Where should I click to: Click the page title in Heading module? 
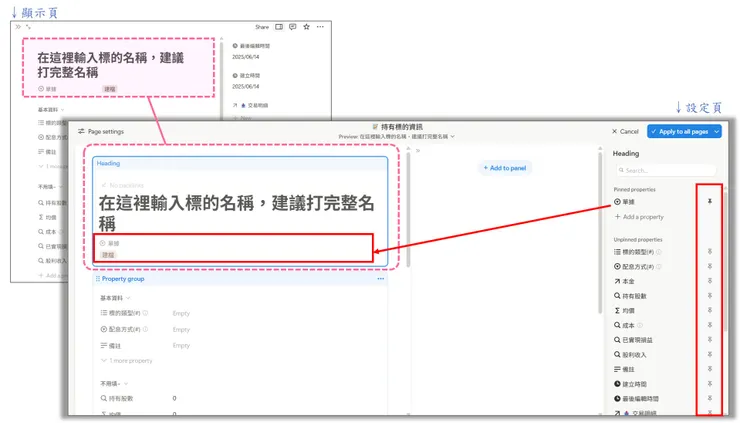(236, 212)
